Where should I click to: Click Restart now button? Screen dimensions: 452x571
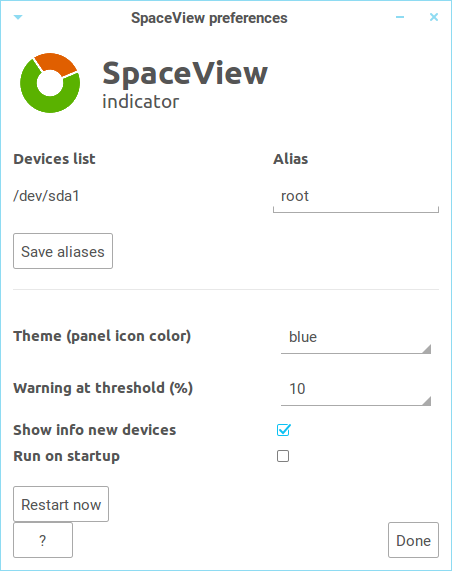click(x=61, y=504)
